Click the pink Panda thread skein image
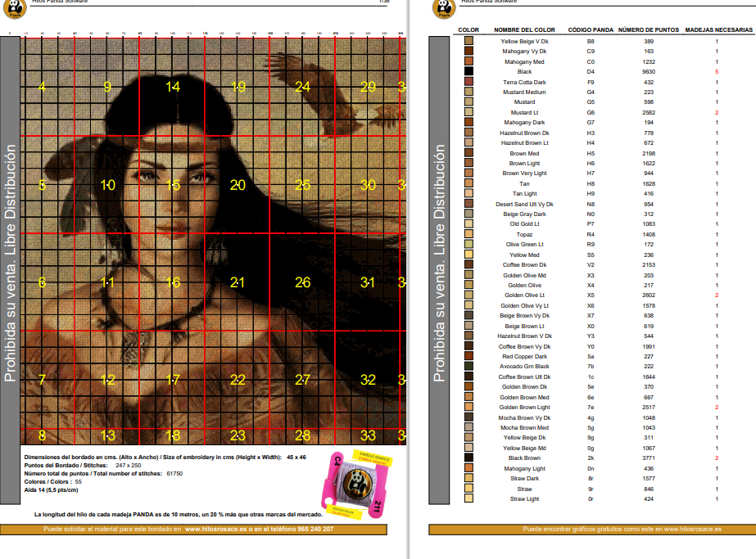756x559 pixels. click(x=355, y=485)
